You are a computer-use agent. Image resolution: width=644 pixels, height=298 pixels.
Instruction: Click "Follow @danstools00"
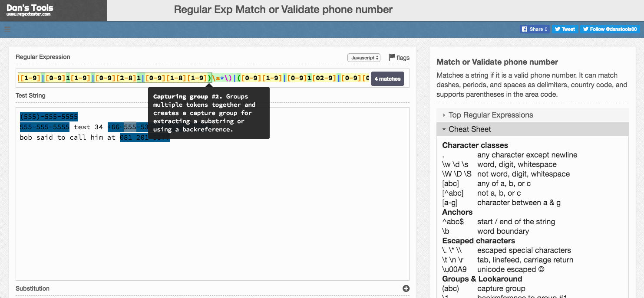point(610,29)
